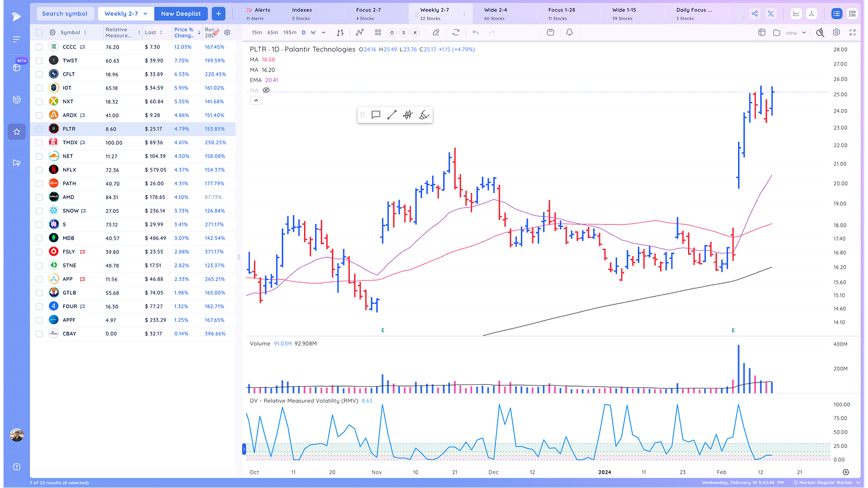Undo last chart action arrow

pyautogui.click(x=475, y=32)
